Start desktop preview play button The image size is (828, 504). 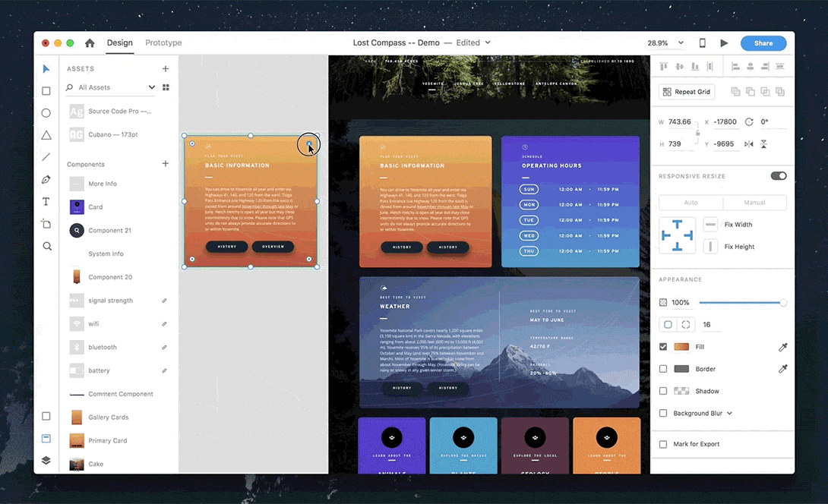[724, 43]
